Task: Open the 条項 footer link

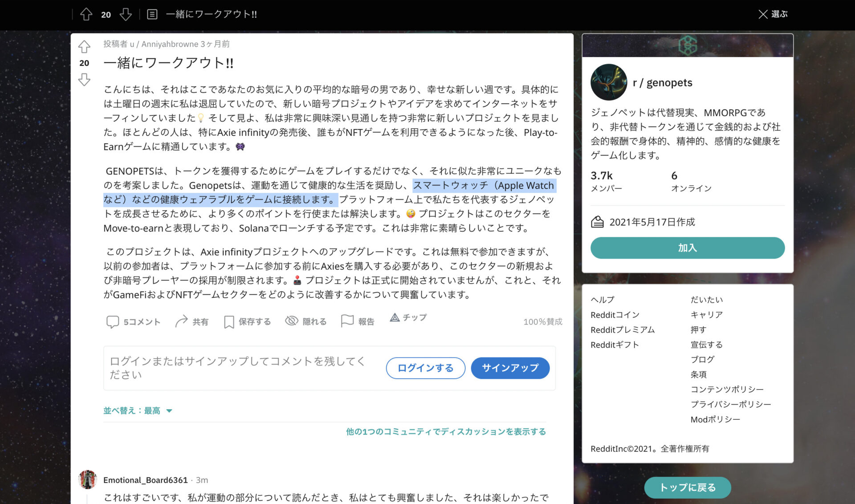Action: pos(699,374)
